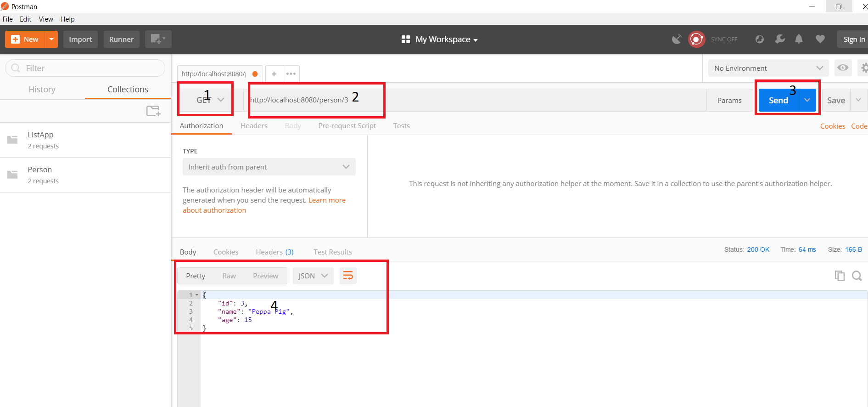868x407 pixels.
Task: Toggle line wrap in response
Action: click(x=348, y=276)
